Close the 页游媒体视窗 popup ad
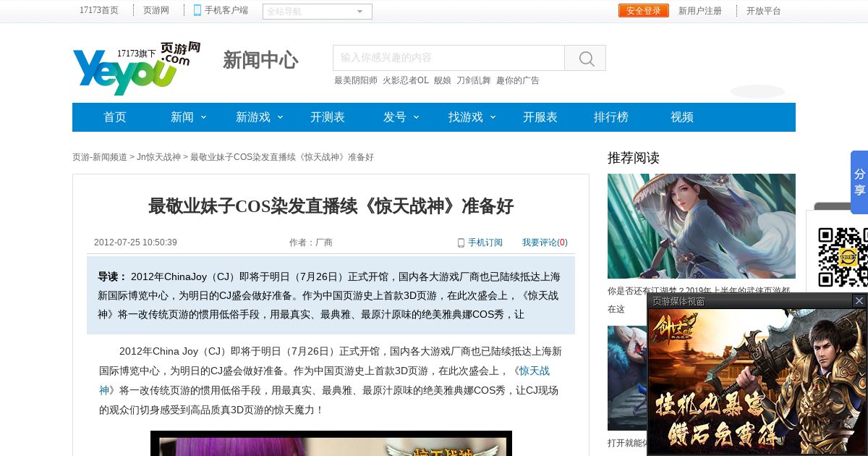868x456 pixels. click(859, 300)
